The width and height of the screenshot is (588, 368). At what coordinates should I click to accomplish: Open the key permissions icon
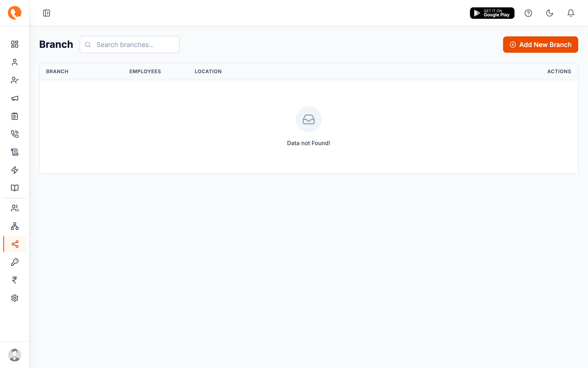pos(14,262)
